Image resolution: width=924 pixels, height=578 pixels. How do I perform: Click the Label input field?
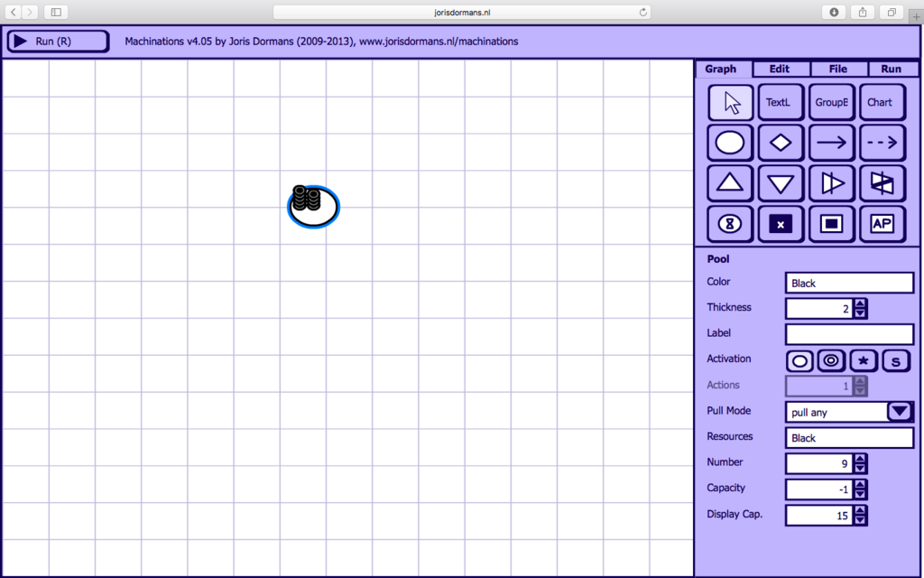(849, 334)
